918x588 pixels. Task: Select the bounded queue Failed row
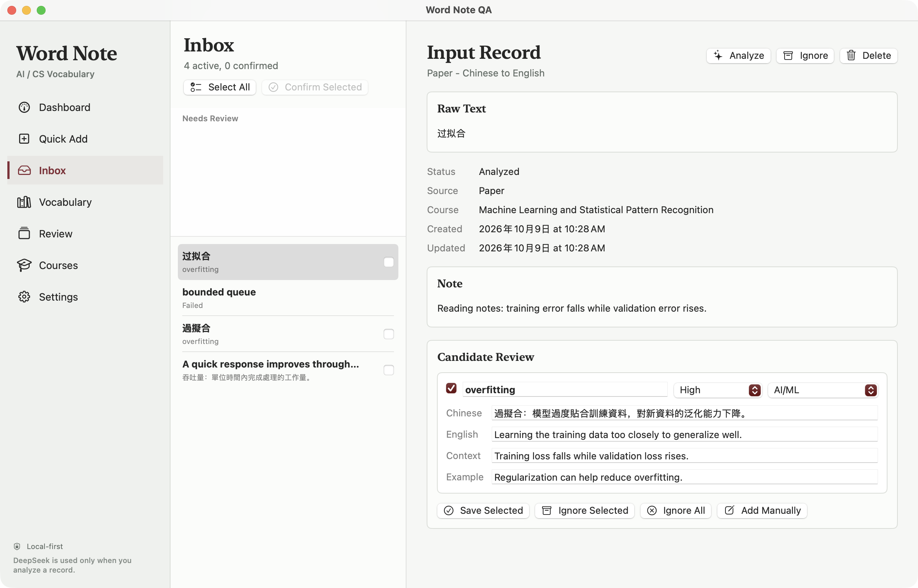288,298
